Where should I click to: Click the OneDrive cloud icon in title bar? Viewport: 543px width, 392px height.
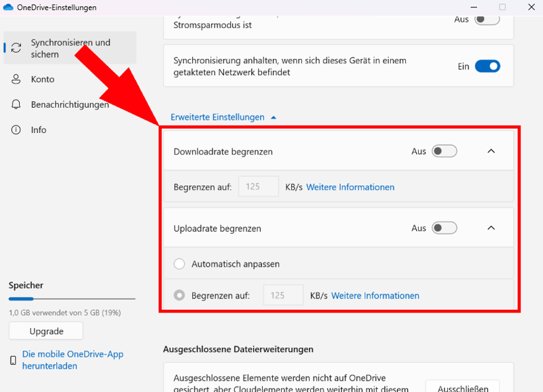click(8, 7)
